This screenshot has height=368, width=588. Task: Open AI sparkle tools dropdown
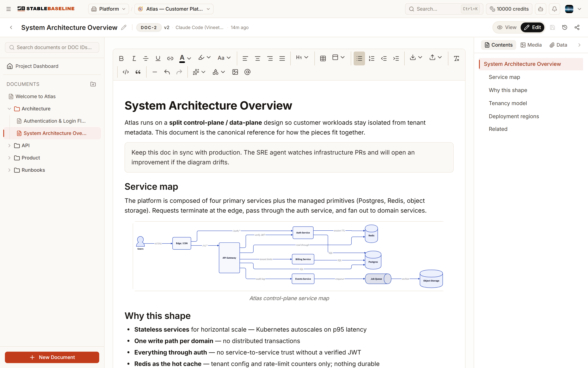click(199, 72)
